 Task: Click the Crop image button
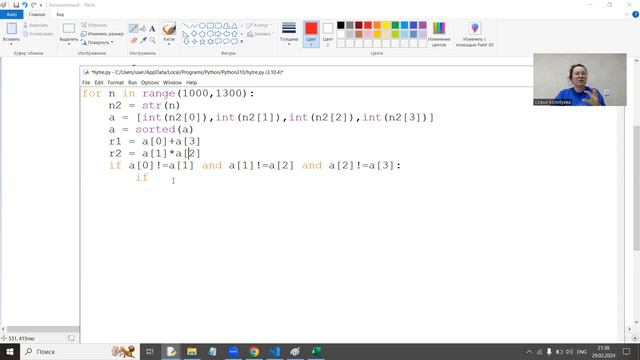click(95, 25)
